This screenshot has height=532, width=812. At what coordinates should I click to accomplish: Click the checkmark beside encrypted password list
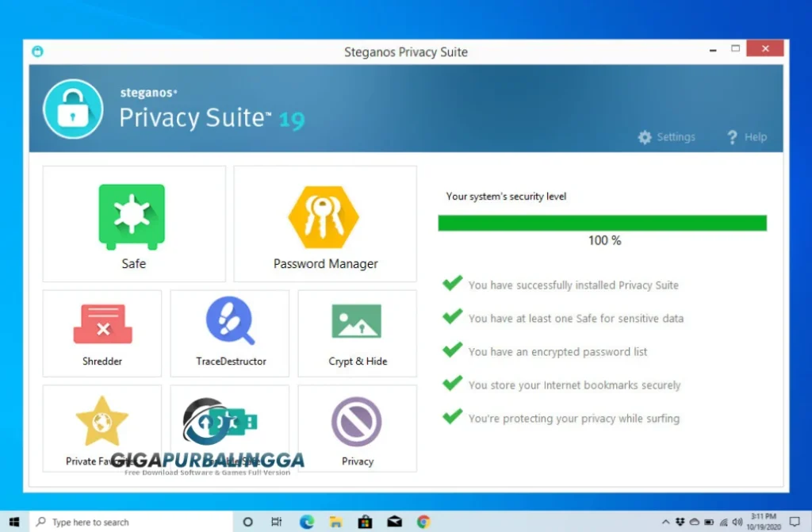[x=452, y=350]
